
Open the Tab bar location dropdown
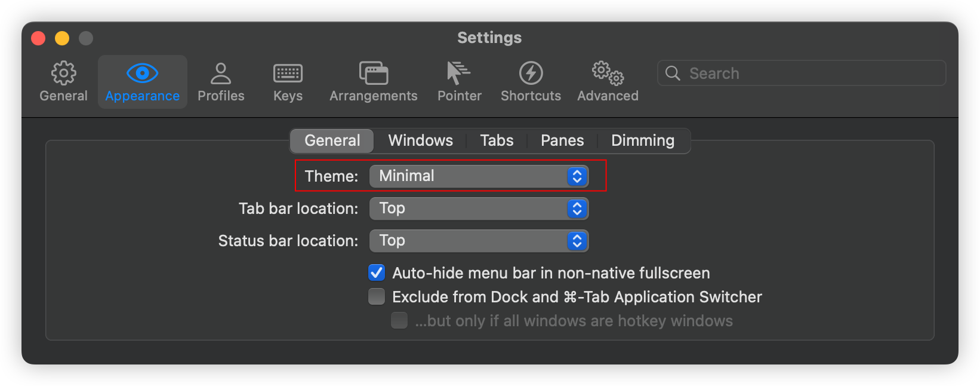479,209
